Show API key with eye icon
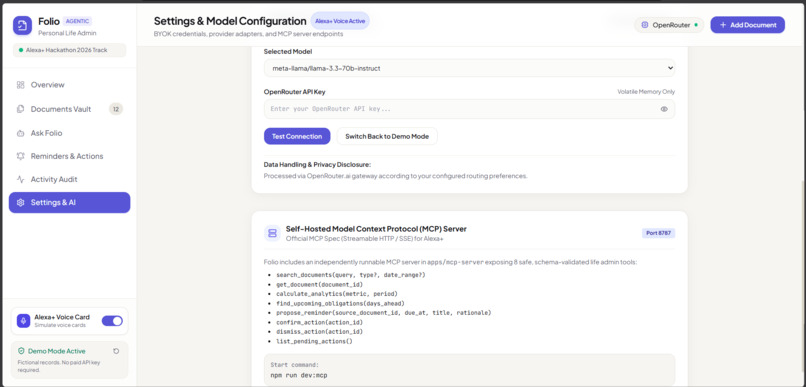The width and height of the screenshot is (806, 387). pos(664,109)
